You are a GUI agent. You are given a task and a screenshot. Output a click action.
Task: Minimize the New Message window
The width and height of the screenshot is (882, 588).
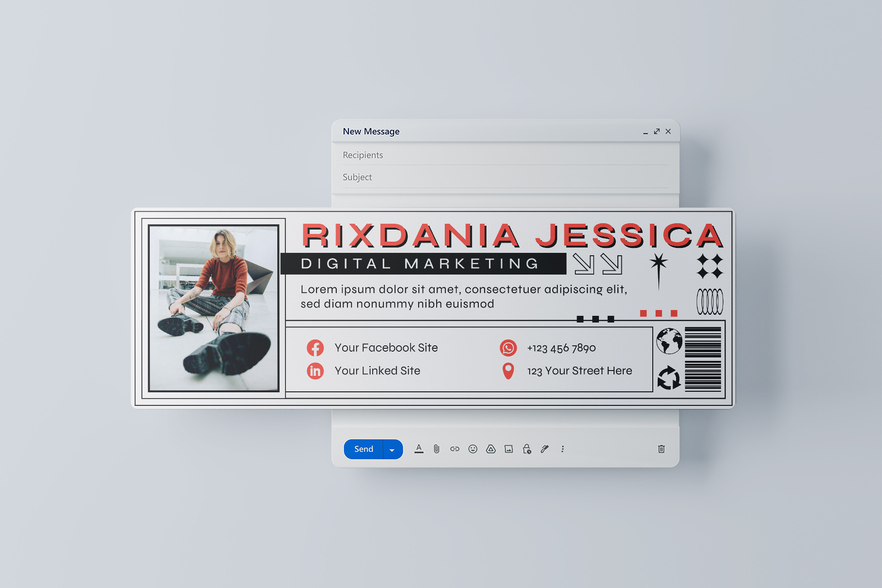[x=645, y=132]
